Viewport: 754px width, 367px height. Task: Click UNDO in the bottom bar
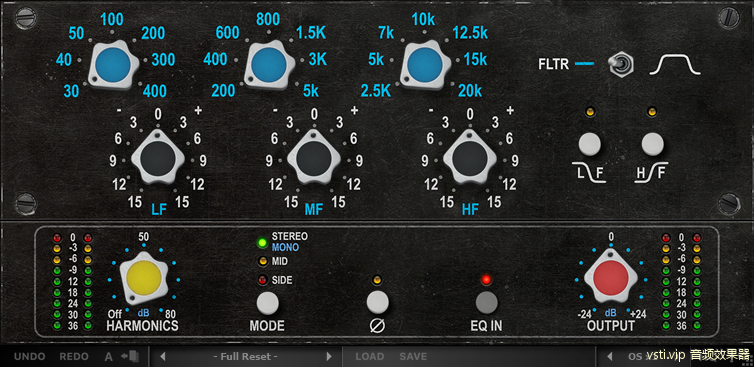[x=30, y=356]
